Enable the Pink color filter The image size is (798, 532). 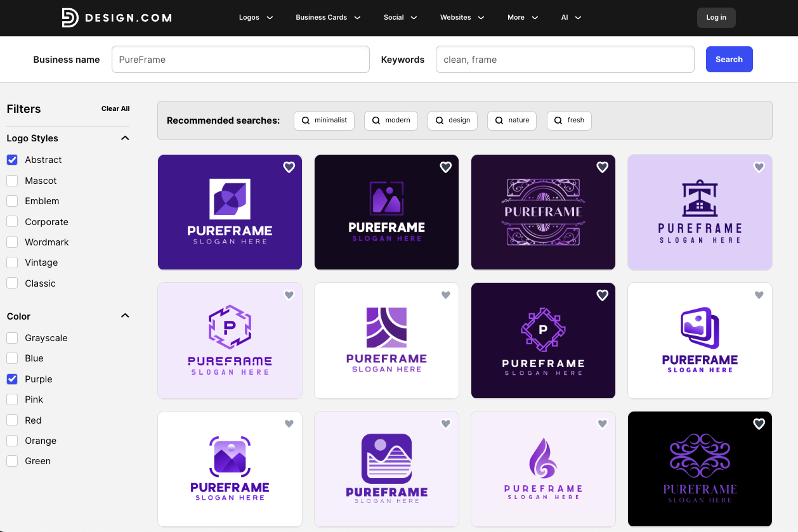[12, 399]
